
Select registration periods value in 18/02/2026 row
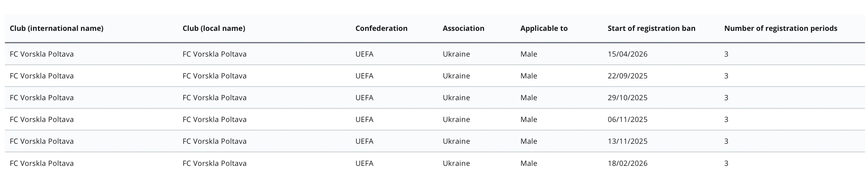pos(726,163)
